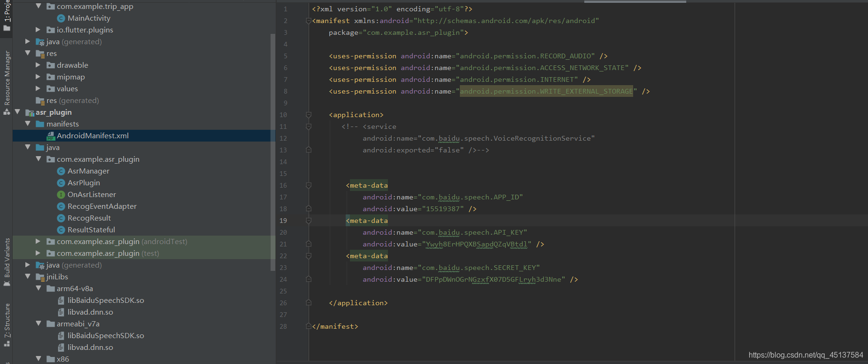Click the values folder icon

pyautogui.click(x=51, y=89)
